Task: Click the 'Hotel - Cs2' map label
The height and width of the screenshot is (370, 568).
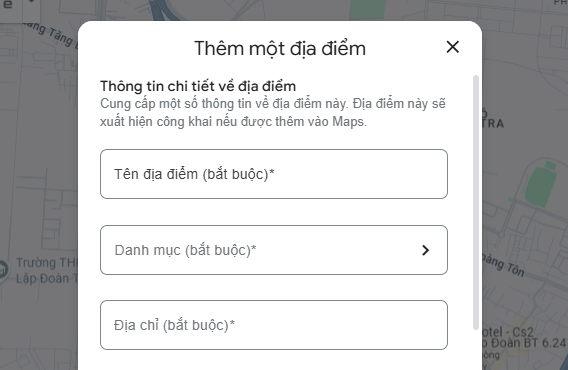Action: click(x=508, y=332)
